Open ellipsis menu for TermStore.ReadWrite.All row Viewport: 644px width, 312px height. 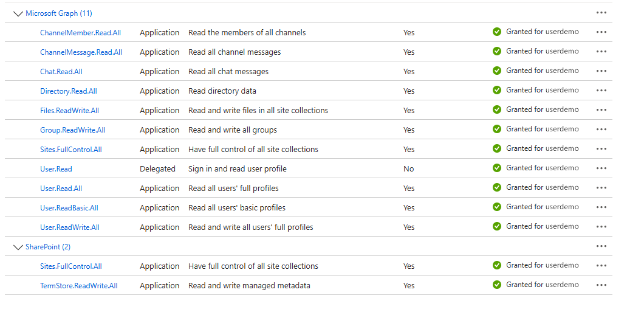(601, 285)
